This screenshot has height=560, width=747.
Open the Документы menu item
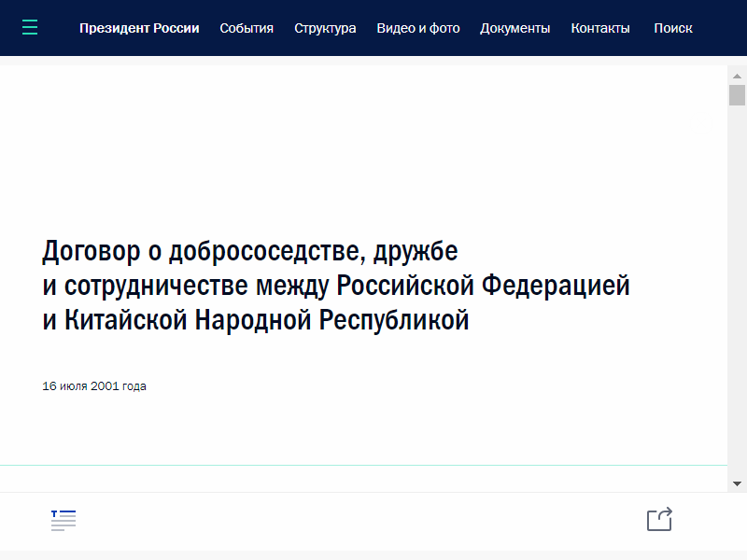coord(515,28)
